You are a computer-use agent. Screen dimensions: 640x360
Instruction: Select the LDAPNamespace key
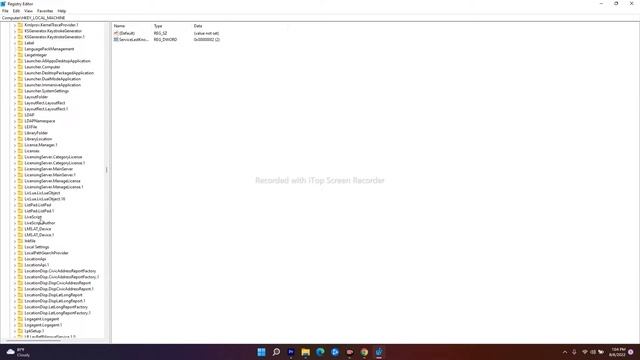pos(40,121)
